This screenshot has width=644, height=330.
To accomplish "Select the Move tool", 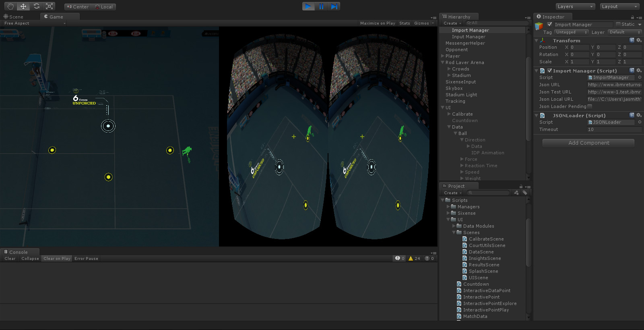I will click(23, 6).
